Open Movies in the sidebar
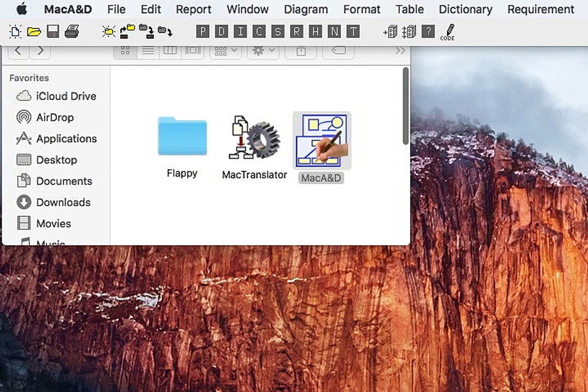 pyautogui.click(x=44, y=224)
